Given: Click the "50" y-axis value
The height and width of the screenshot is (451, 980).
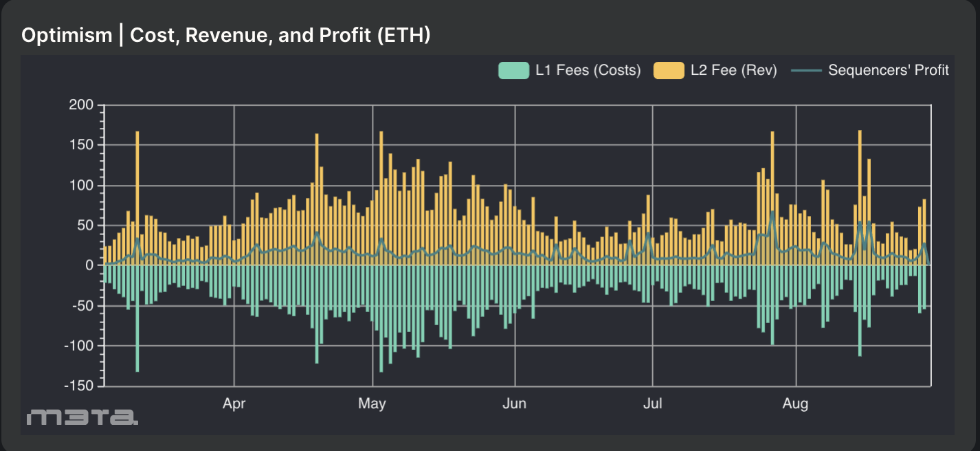Looking at the screenshot, I should point(85,225).
